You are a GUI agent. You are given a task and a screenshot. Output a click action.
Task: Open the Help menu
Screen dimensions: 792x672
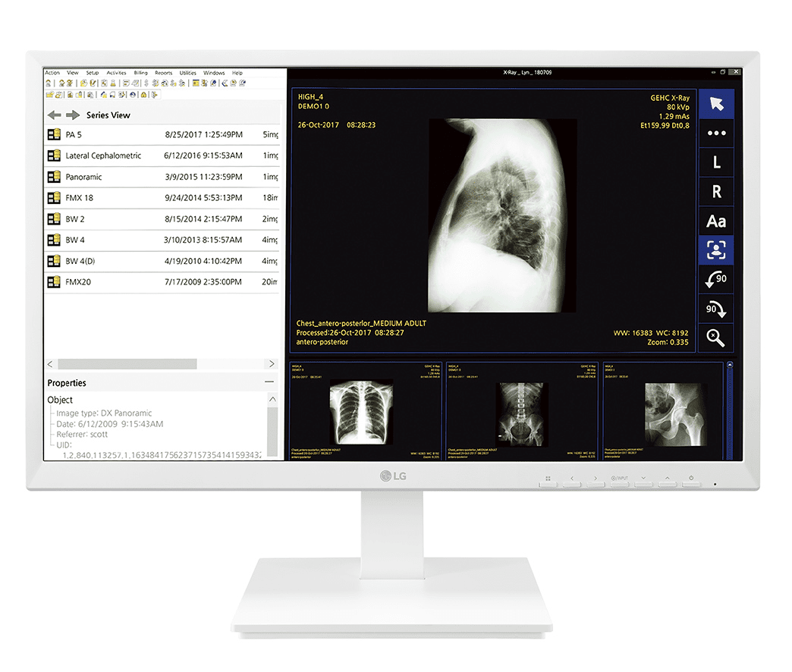pyautogui.click(x=237, y=73)
